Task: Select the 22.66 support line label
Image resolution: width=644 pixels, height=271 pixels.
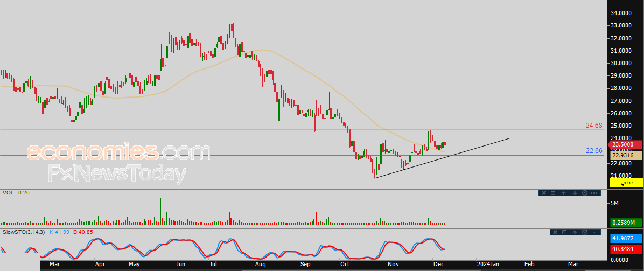Action: click(594, 151)
